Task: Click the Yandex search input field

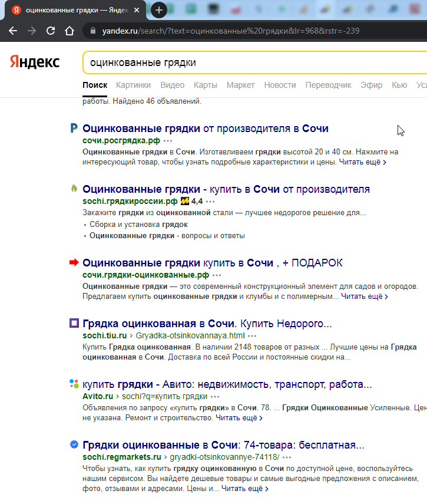Action: click(254, 62)
